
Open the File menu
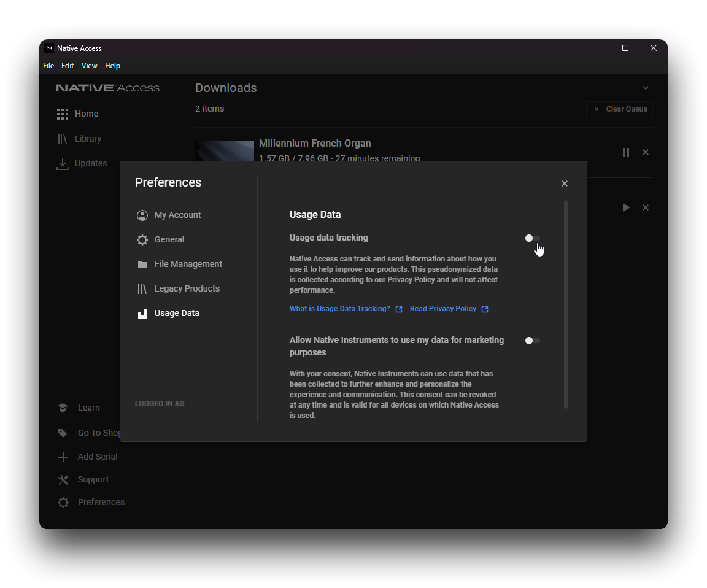pyautogui.click(x=48, y=66)
